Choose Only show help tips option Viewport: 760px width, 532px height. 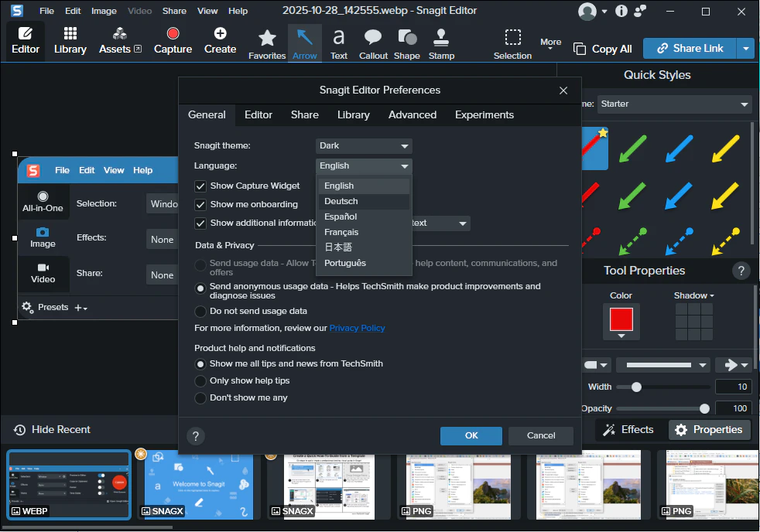(x=200, y=381)
